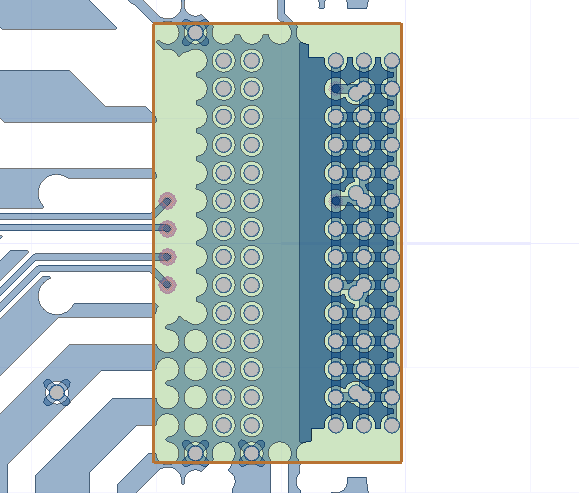The image size is (579, 493).
Task: Select the topmost pink-ringed via
Action: coord(167,201)
